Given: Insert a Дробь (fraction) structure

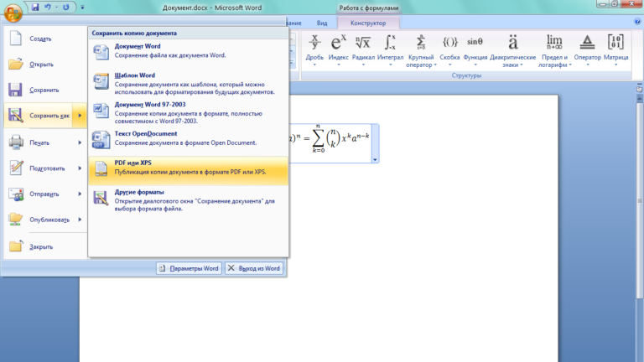Looking at the screenshot, I should coord(314,50).
